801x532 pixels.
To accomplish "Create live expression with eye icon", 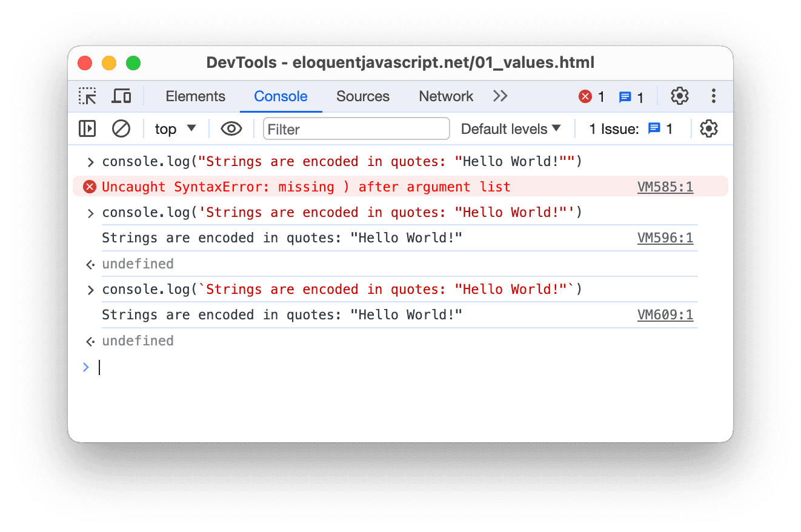I will coord(231,129).
